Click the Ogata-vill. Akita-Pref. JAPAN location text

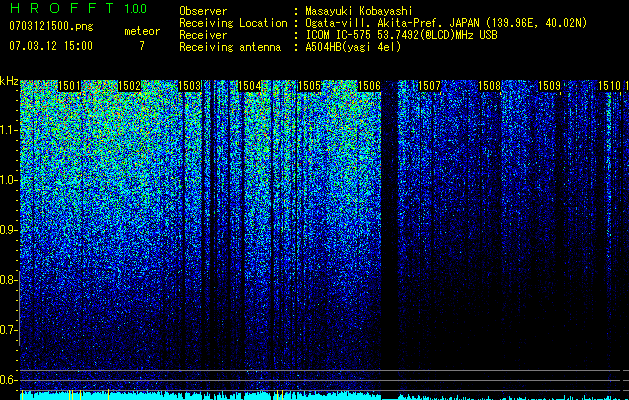446,24
